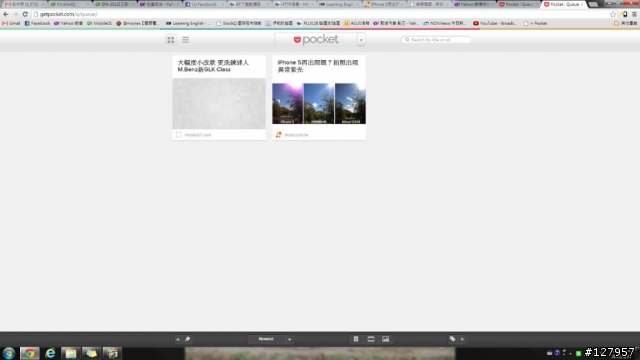The image size is (640, 360).
Task: Click the Pocket extension icon in toolbar
Action: coord(624,14)
